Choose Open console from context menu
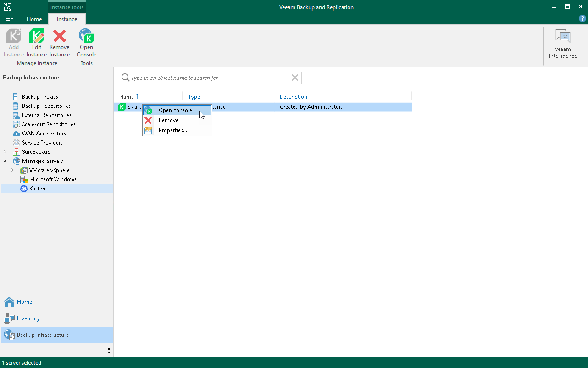 (177, 110)
